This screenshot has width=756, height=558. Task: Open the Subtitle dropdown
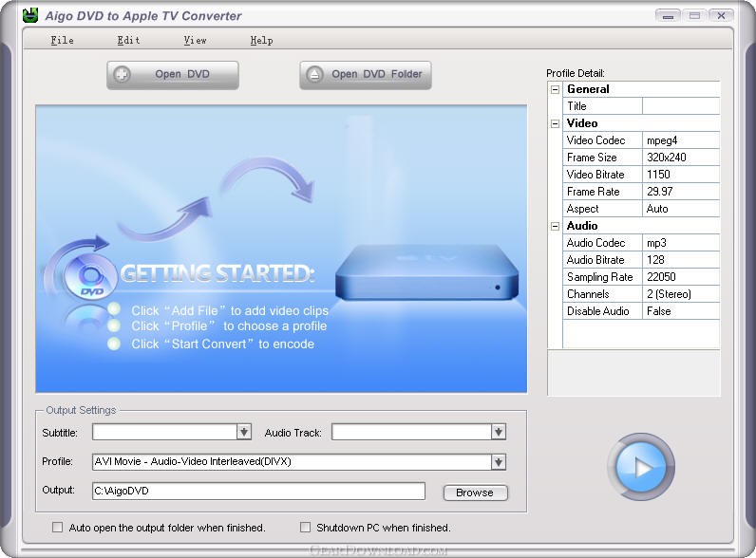tap(244, 432)
